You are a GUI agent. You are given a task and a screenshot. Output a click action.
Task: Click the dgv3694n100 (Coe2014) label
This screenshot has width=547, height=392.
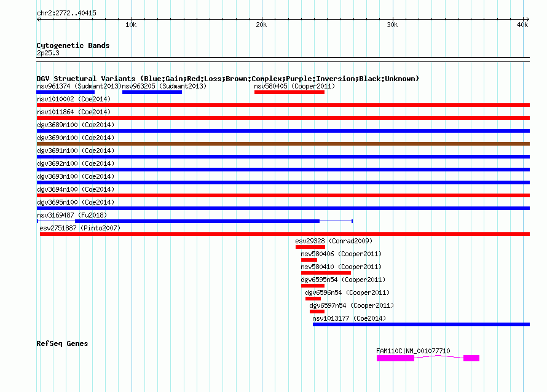pos(76,189)
